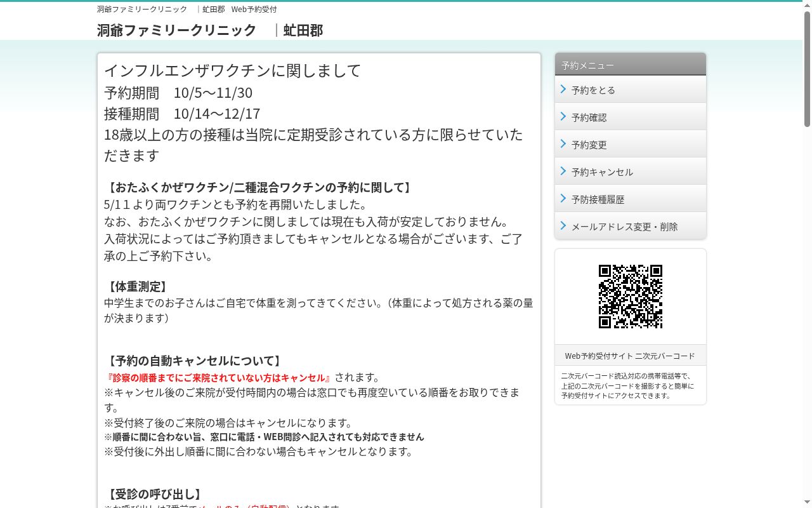This screenshot has height=508, width=812.
Task: Click the chevron icon beside 予約確認
Action: (x=563, y=116)
